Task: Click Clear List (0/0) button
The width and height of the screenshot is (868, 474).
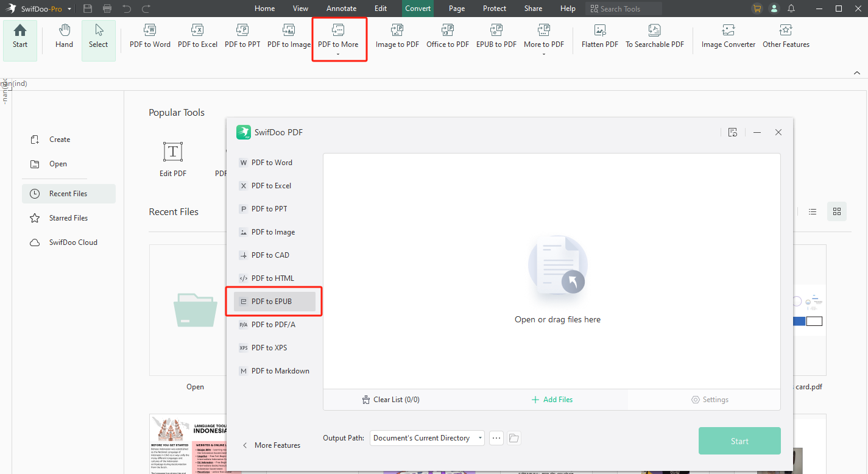Action: [390, 400]
